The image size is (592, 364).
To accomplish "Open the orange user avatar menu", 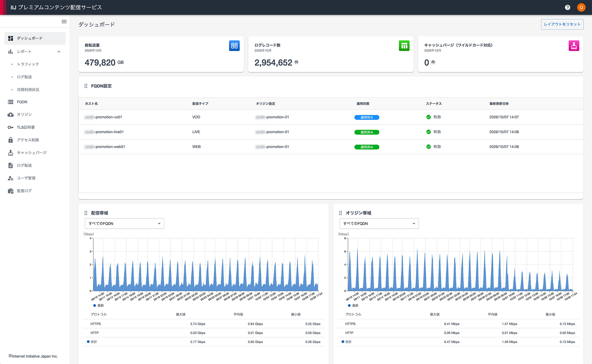I will coord(581,7).
